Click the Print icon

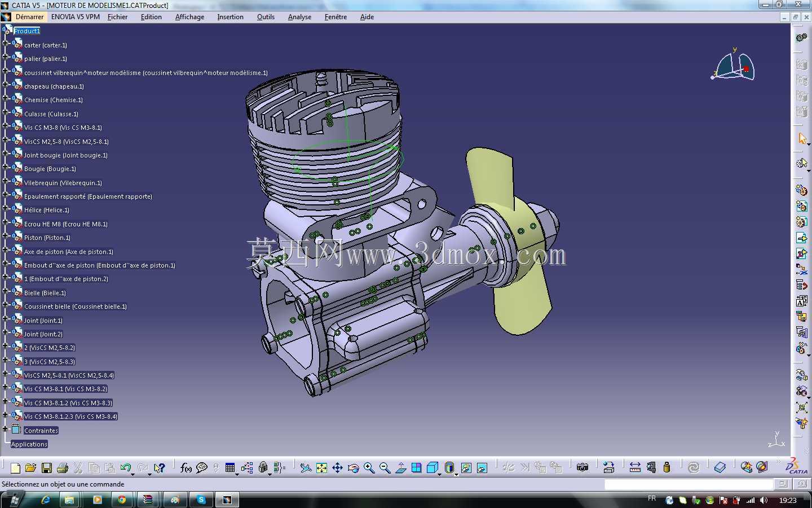[x=63, y=468]
